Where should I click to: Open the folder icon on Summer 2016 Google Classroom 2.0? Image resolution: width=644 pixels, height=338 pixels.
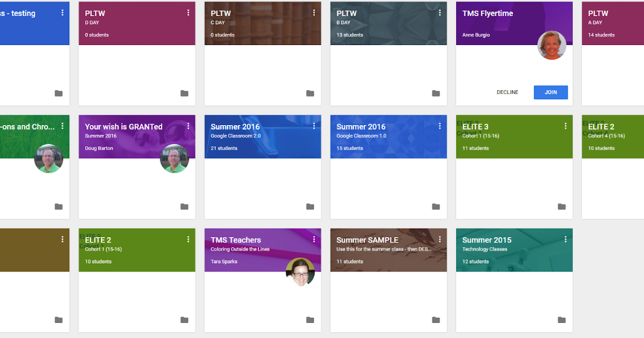point(310,206)
